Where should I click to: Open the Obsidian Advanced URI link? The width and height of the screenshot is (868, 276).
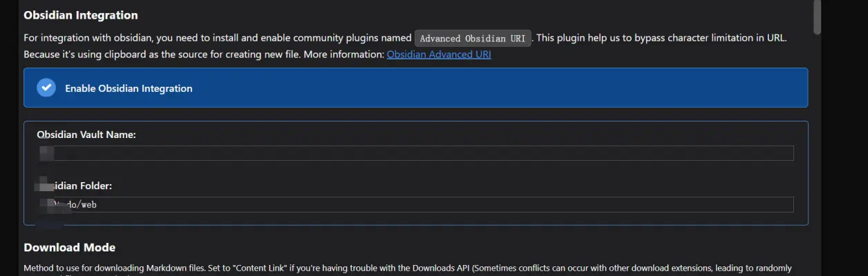[x=439, y=54]
